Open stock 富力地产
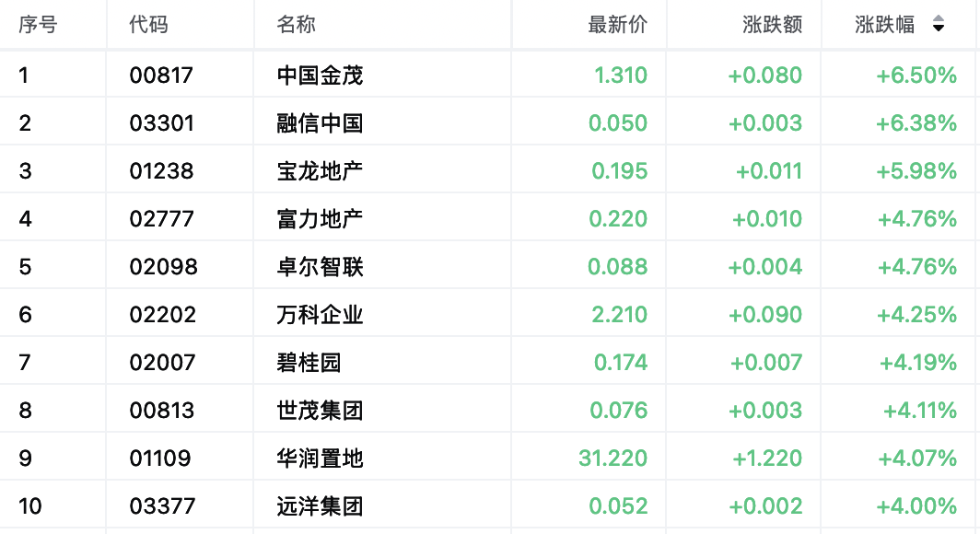The width and height of the screenshot is (980, 534). (x=320, y=218)
